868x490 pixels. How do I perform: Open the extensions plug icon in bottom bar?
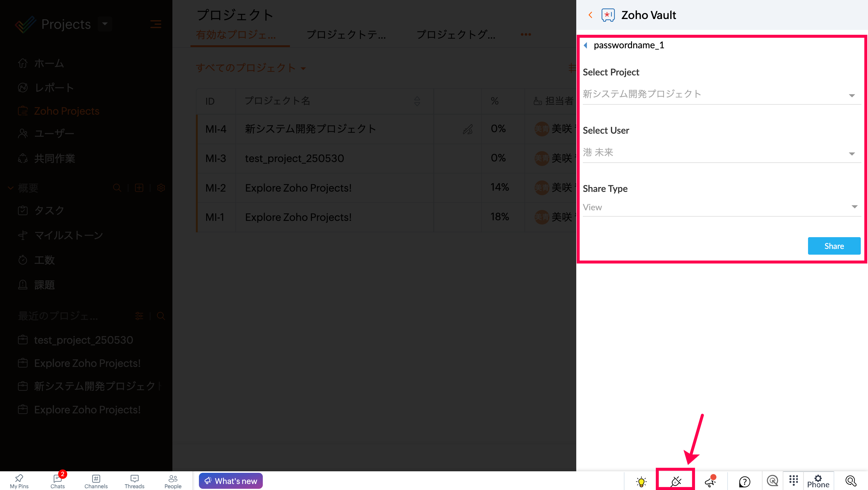tap(676, 481)
